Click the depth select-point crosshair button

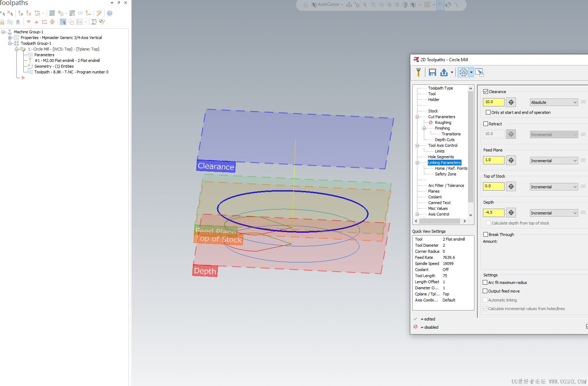click(x=511, y=213)
